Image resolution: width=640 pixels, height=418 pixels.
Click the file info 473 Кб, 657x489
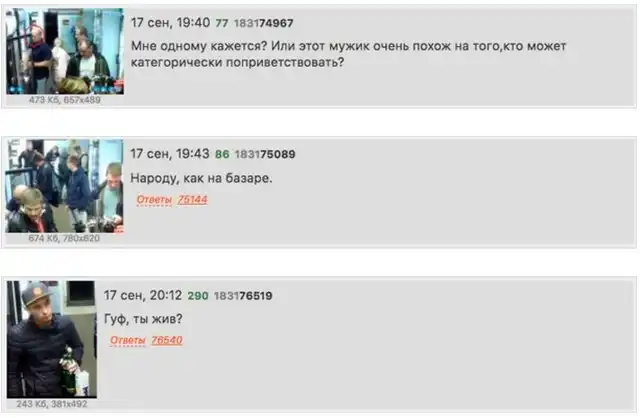(64, 100)
